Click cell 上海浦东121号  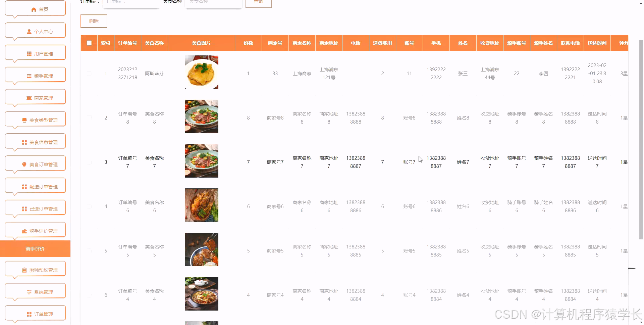329,74
